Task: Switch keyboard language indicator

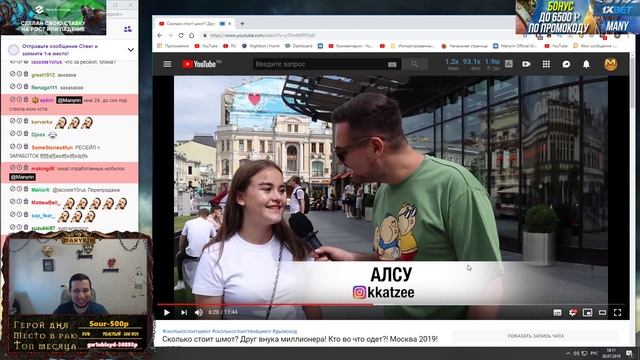Action: click(594, 353)
